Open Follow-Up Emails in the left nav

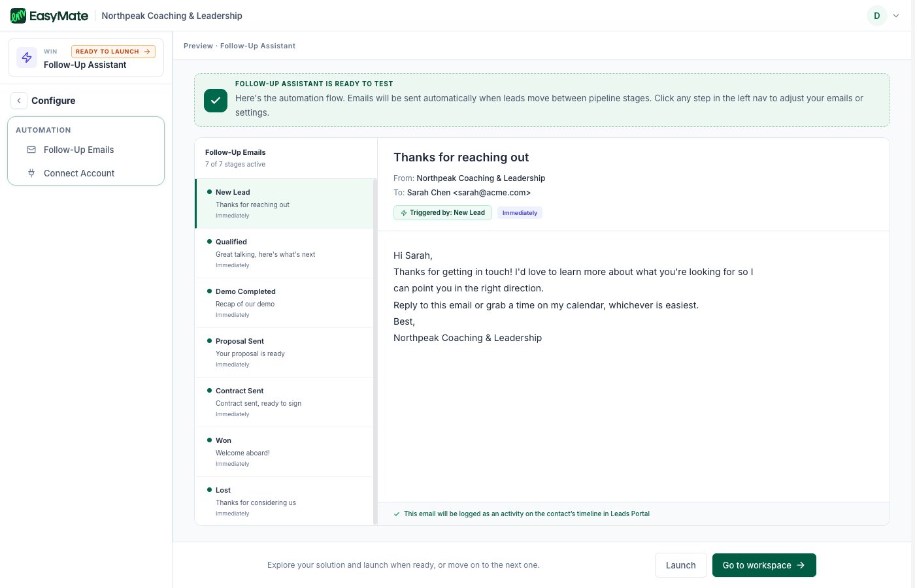[86, 150]
